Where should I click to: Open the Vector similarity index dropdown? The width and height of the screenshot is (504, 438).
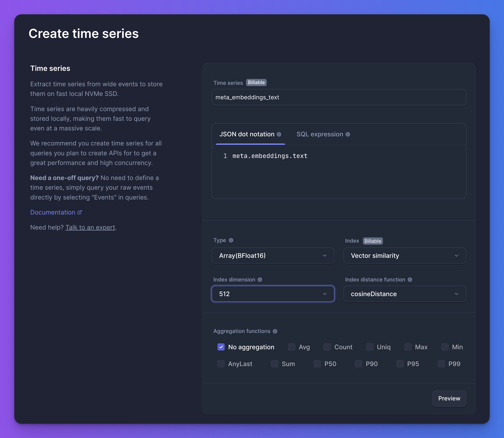(x=405, y=255)
